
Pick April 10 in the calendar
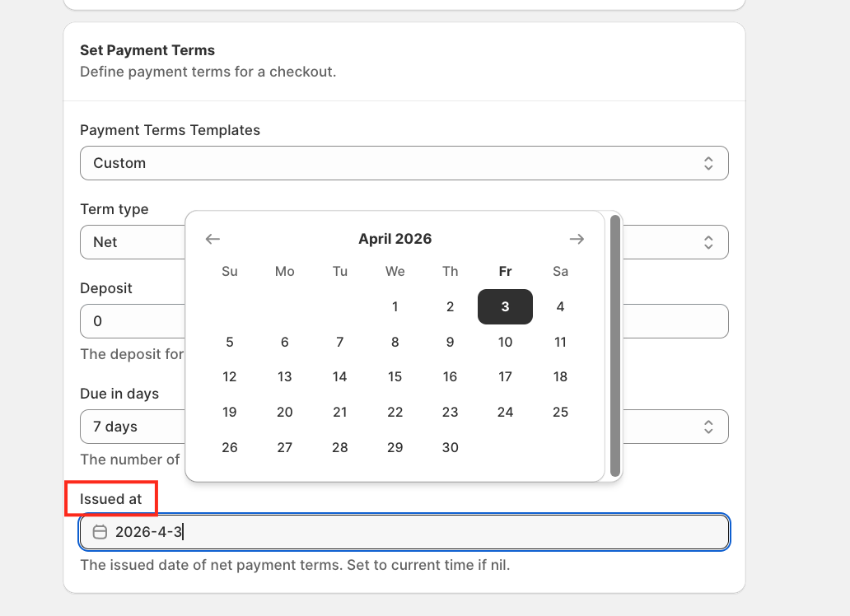[x=505, y=342]
